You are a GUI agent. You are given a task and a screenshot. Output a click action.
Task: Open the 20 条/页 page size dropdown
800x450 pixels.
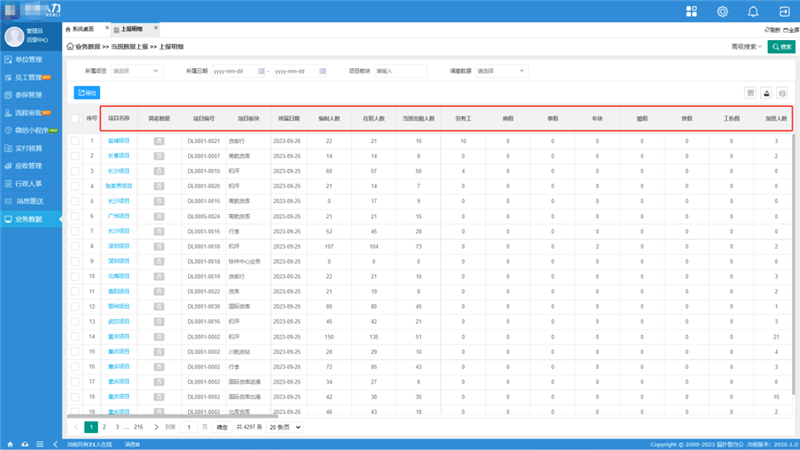tap(287, 427)
